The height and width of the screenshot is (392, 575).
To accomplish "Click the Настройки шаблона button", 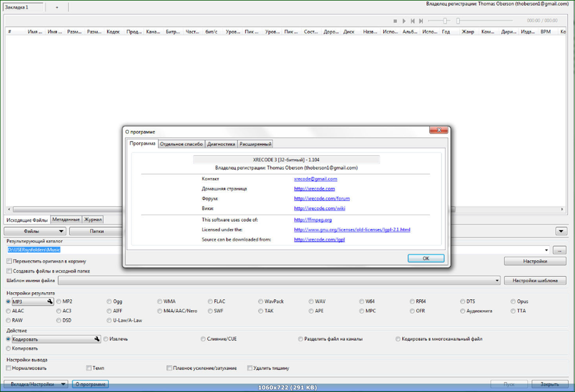I will [x=535, y=281].
